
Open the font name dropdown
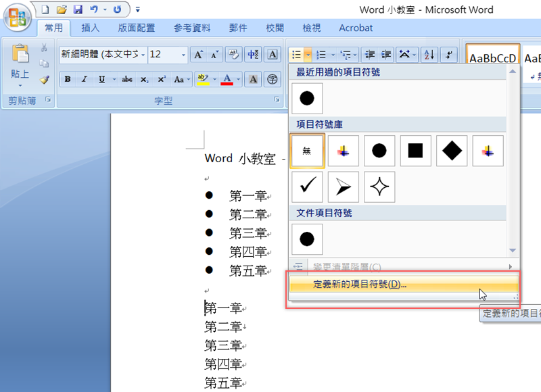pos(143,55)
